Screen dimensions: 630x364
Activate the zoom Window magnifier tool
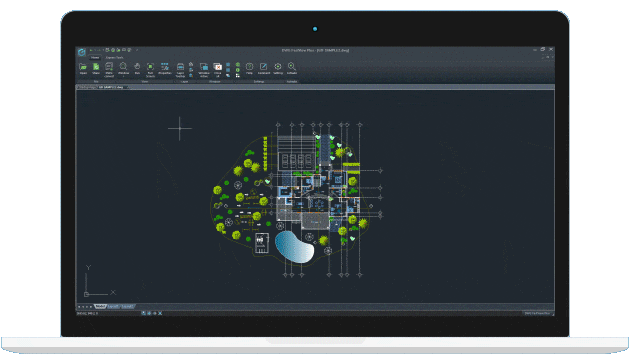tap(123, 68)
